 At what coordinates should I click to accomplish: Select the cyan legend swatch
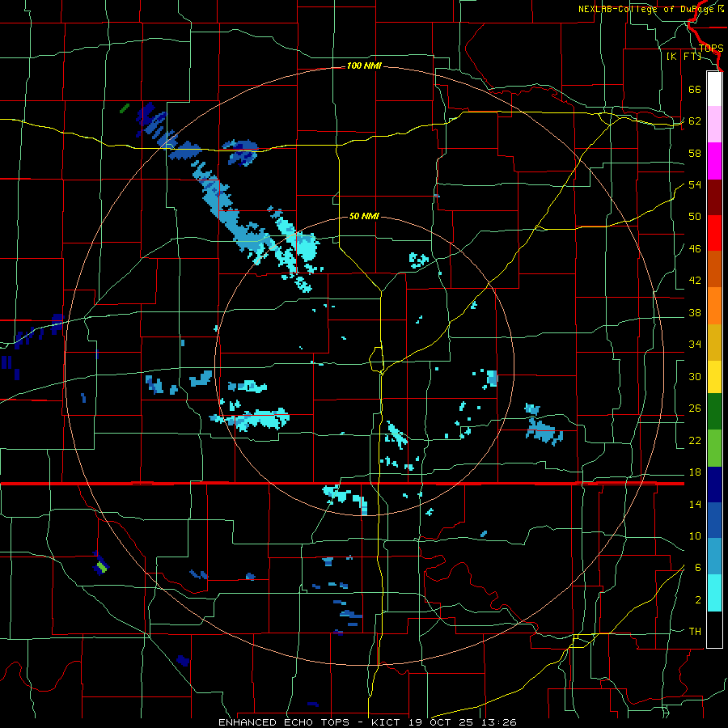[x=714, y=593]
